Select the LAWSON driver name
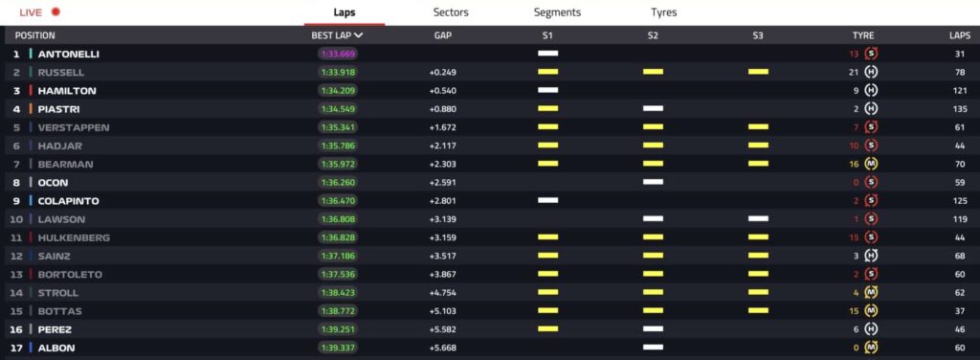Viewport: 980px width, 360px height. click(61, 219)
